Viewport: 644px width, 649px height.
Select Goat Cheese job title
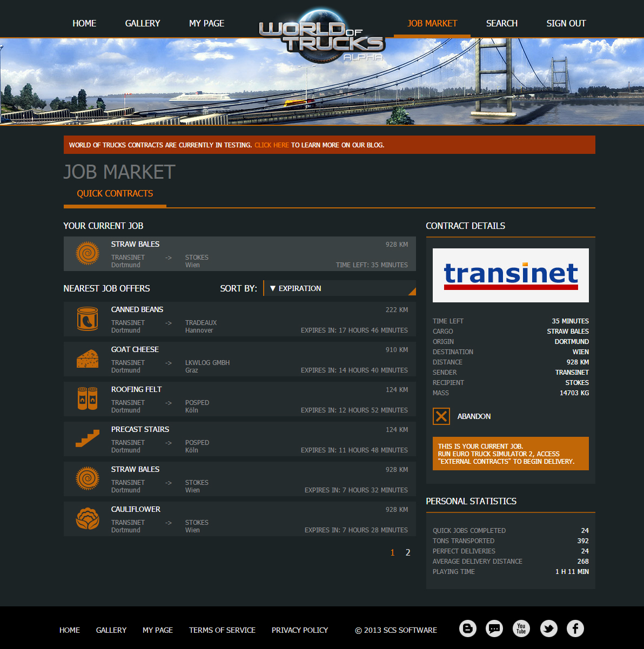click(x=135, y=349)
